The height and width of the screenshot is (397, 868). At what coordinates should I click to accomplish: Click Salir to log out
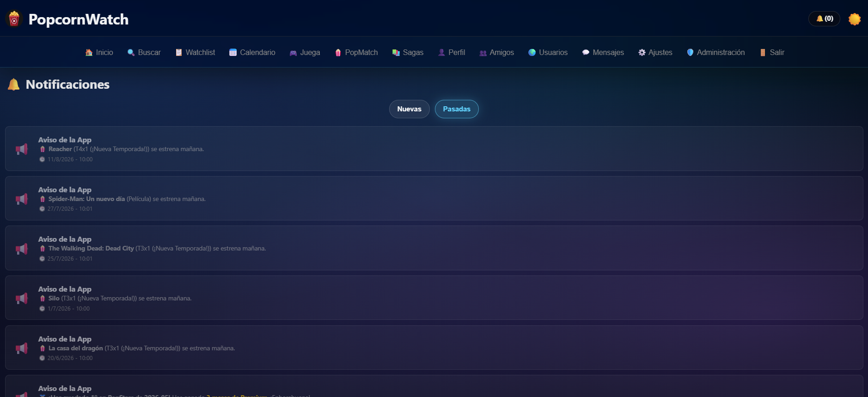772,52
